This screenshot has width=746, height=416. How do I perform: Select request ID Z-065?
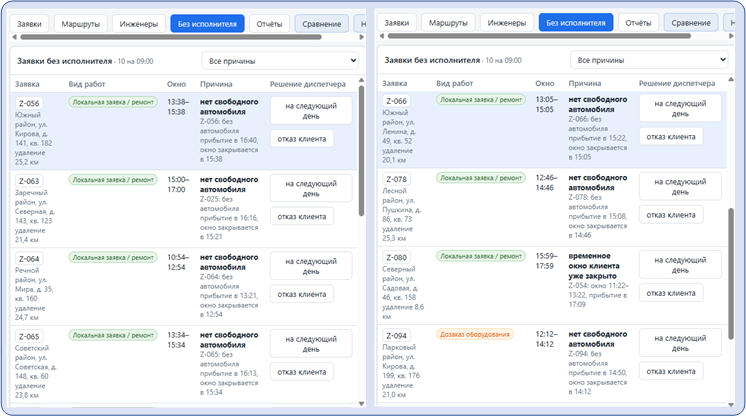point(29,336)
